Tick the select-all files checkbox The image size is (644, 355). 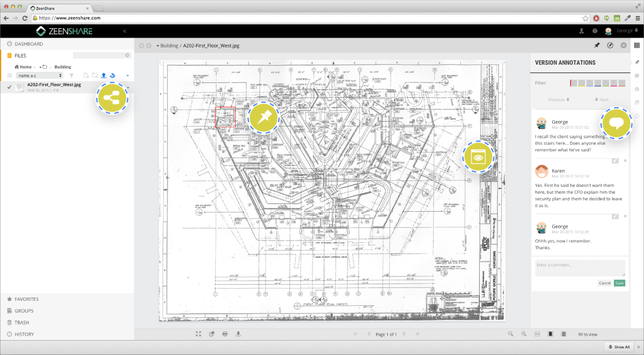(9, 76)
